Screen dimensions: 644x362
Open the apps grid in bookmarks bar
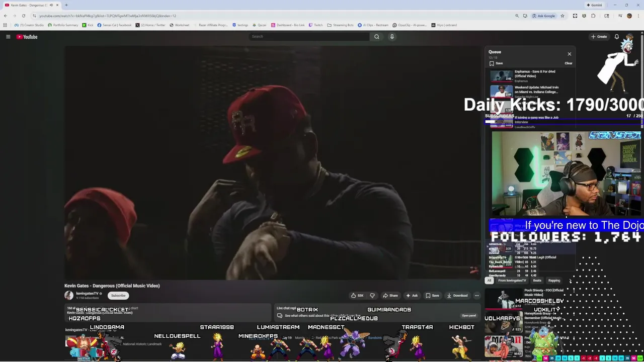coord(5,25)
